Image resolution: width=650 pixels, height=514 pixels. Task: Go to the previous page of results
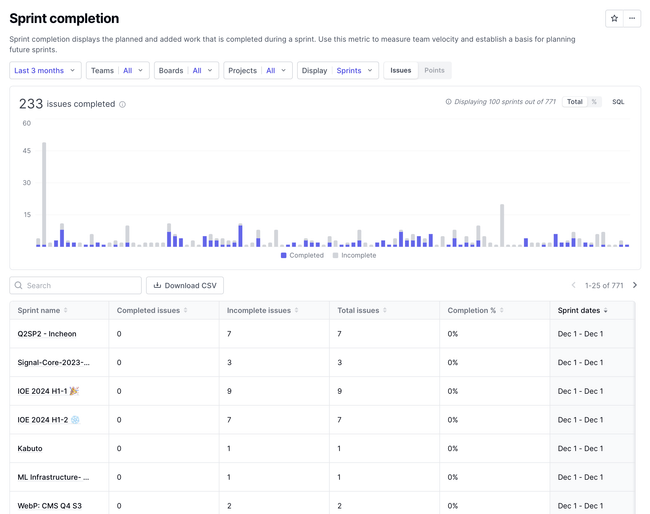(574, 285)
